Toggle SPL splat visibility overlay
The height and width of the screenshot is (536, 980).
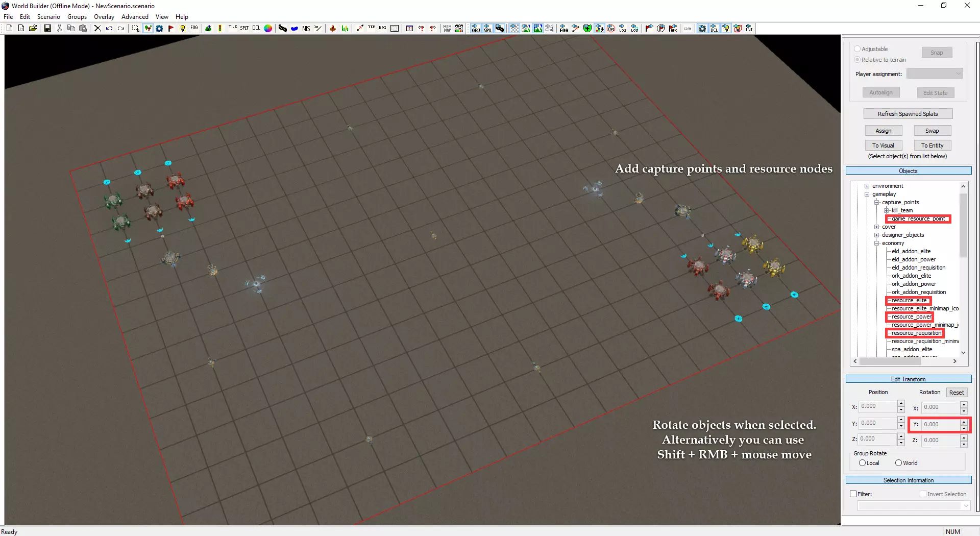[x=487, y=29]
